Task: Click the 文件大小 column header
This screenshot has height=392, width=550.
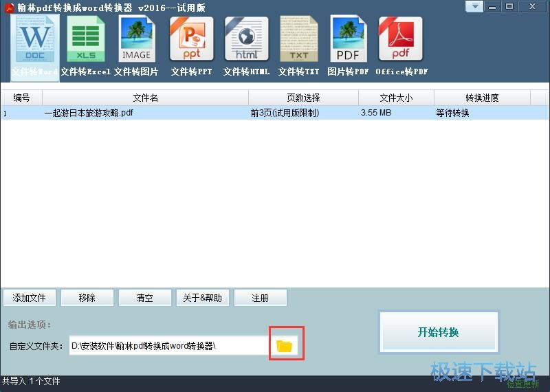Action: point(396,98)
